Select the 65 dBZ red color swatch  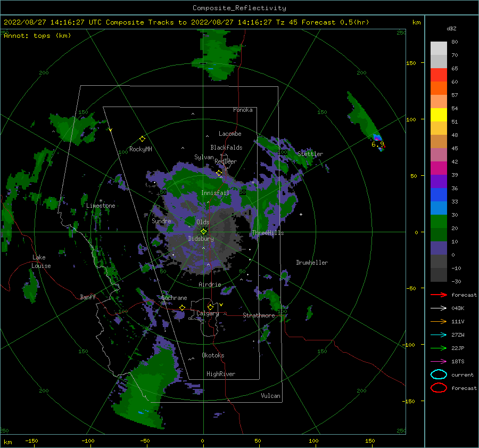coord(439,75)
